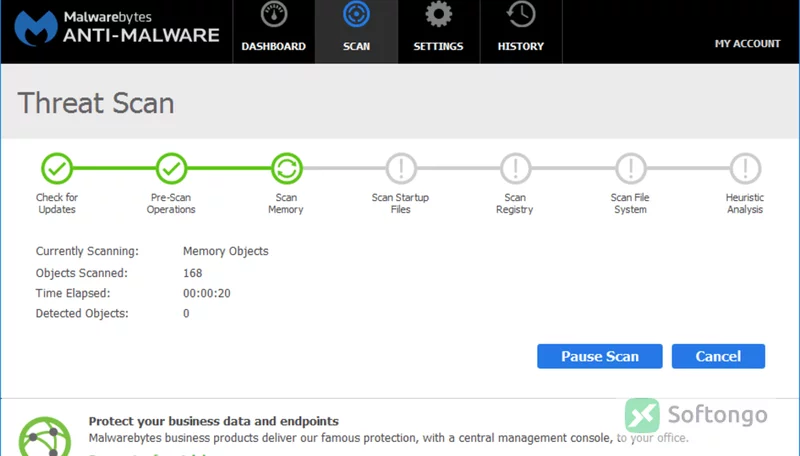Click the 'Memory Objects' value

coord(226,251)
